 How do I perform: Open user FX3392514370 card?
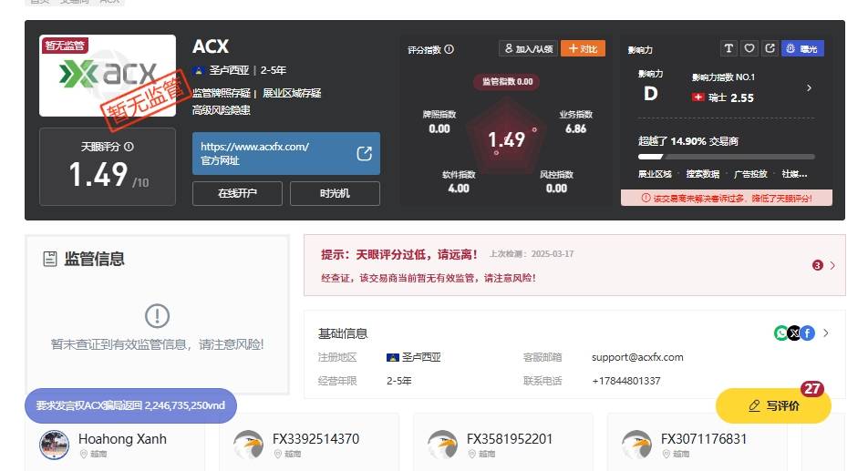[309, 442]
